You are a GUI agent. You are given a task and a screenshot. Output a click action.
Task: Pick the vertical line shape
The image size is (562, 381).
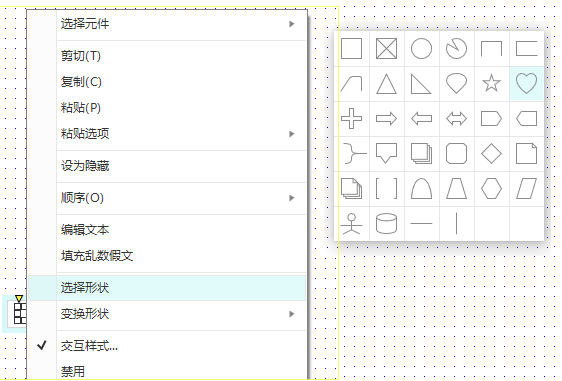pyautogui.click(x=456, y=223)
